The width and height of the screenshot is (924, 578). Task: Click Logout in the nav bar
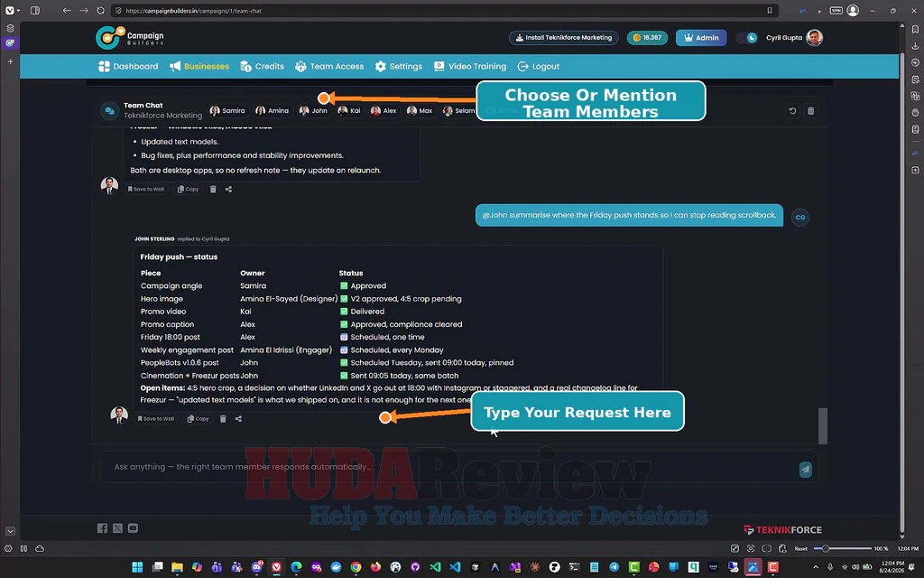click(539, 66)
